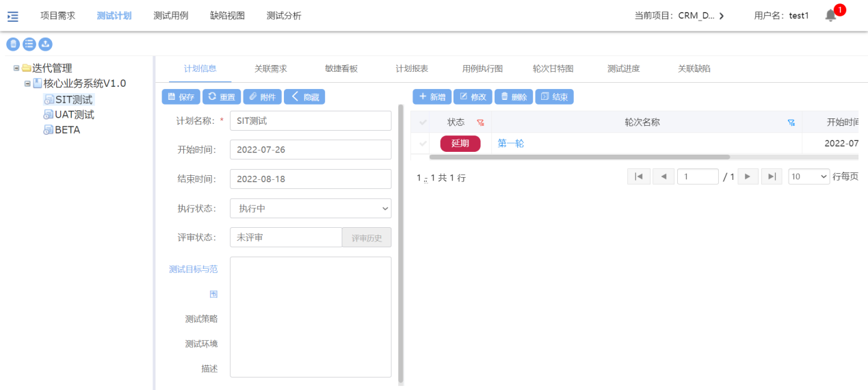Screen dimensions: 868x390
Task: Click the 评审历史 review history button
Action: [x=367, y=237]
